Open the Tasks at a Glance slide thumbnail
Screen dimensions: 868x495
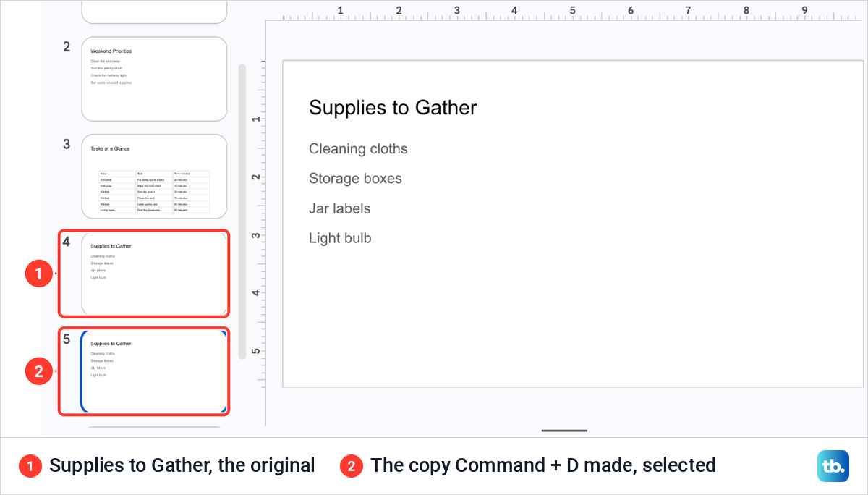point(154,177)
